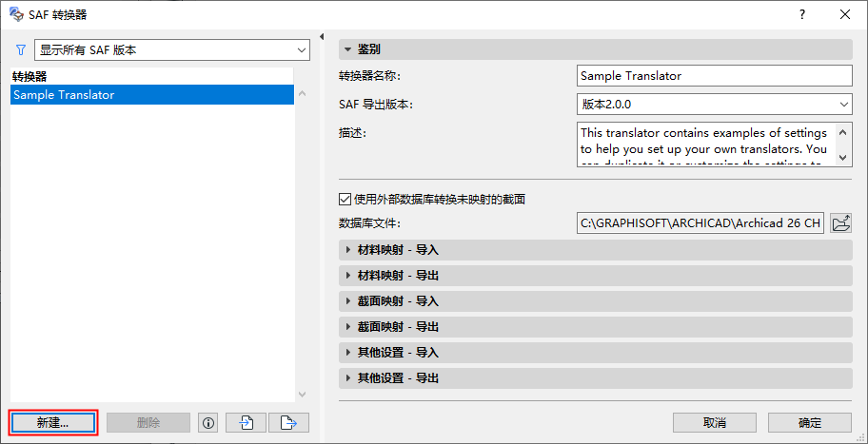Expand 材料映射 - 导出 section
The width and height of the screenshot is (868, 444).
coord(595,276)
